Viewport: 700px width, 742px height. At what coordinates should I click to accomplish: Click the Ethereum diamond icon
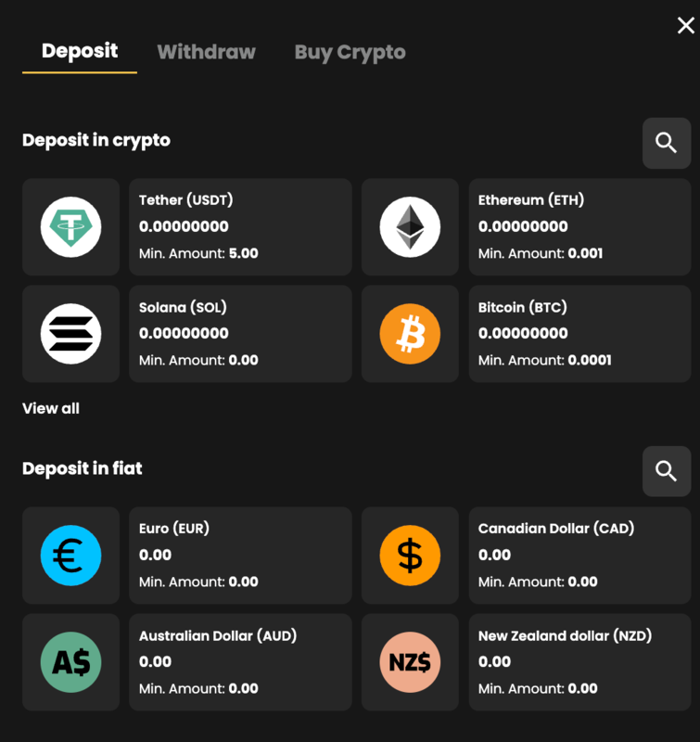point(410,227)
